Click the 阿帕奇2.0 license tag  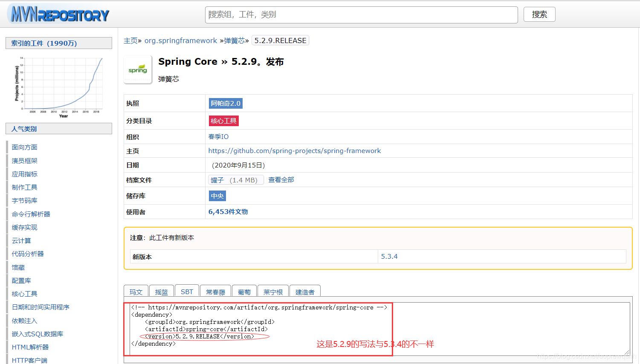(x=226, y=103)
